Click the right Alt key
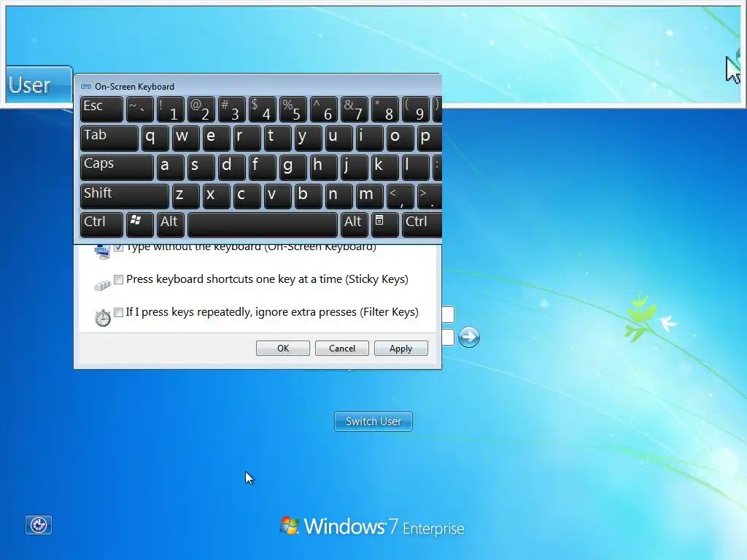 (354, 225)
